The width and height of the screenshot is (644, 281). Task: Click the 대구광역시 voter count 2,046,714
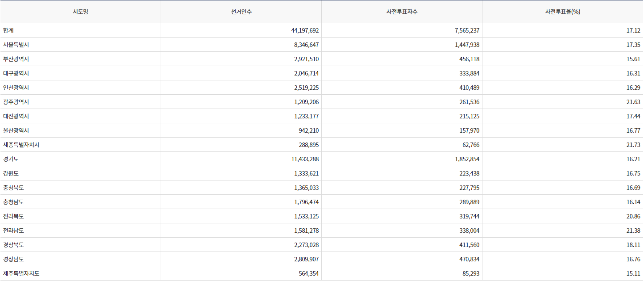click(306, 73)
